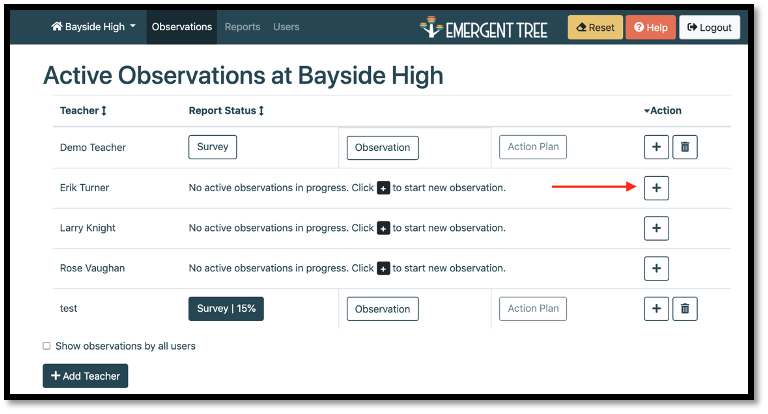Sort by Report Status column
This screenshot has height=414, width=768.
tap(228, 111)
